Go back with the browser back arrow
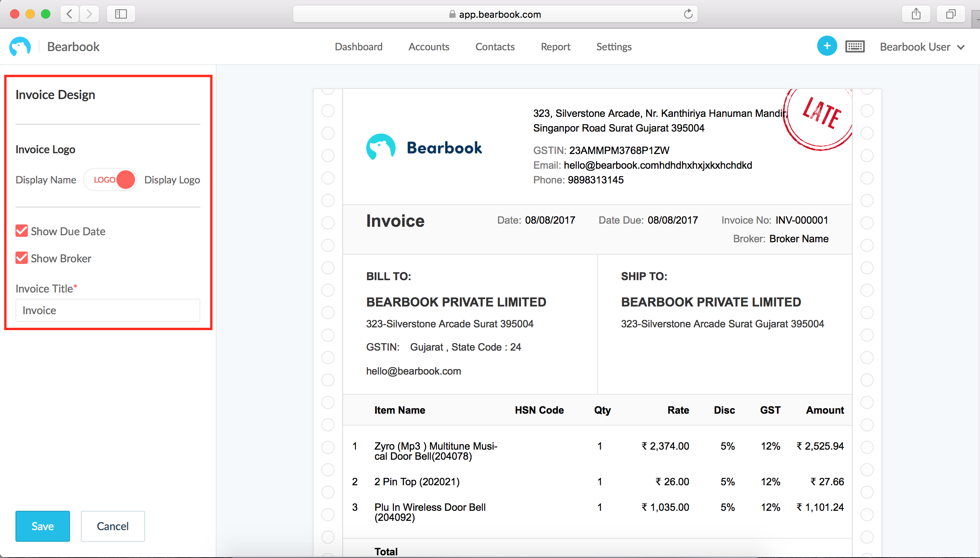 click(70, 14)
